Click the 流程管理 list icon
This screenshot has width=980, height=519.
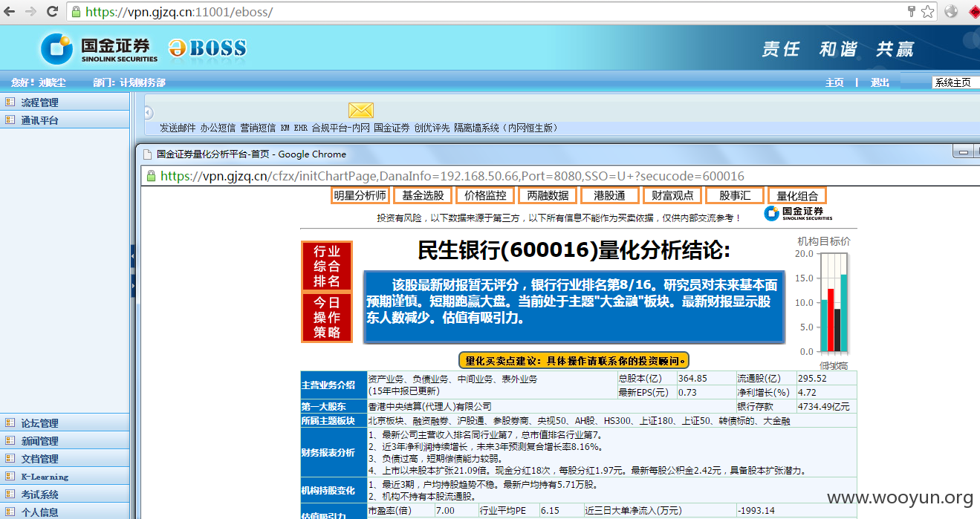coord(10,102)
